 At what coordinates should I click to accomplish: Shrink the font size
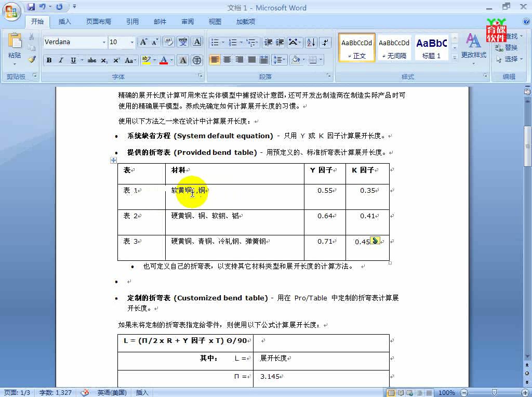pos(155,42)
